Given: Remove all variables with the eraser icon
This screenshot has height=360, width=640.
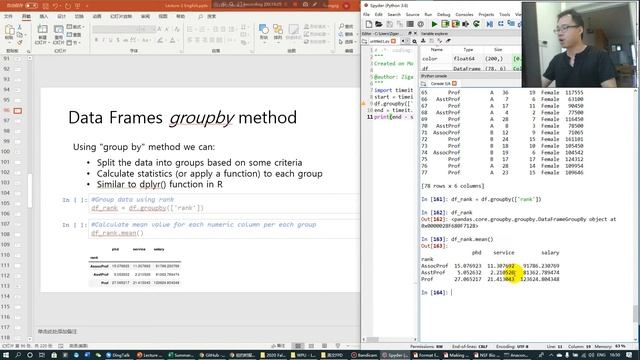Looking at the screenshot, I should coord(448,41).
